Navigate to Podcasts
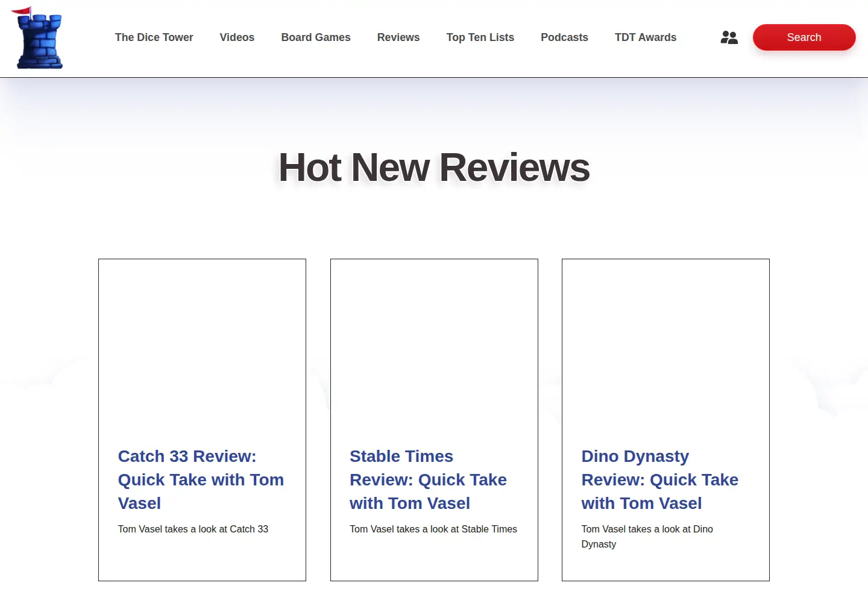 click(564, 37)
